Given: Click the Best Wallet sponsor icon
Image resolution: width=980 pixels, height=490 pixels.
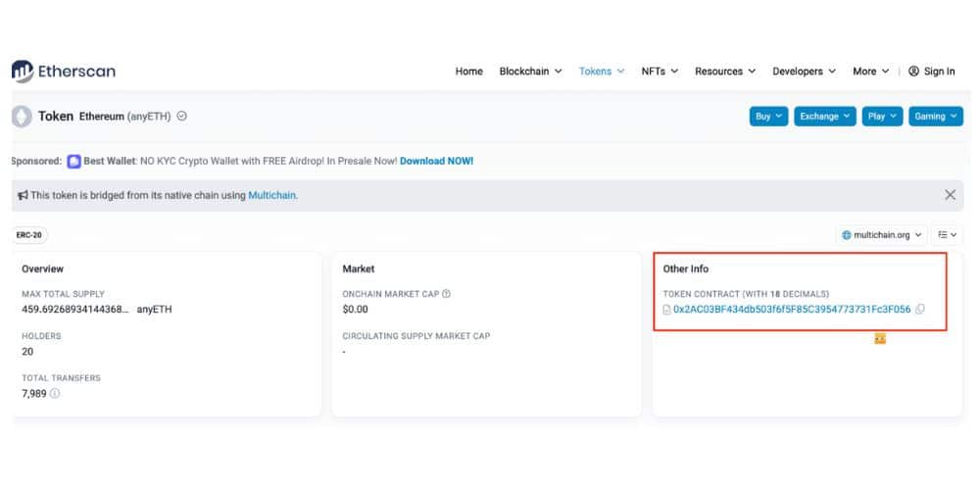Looking at the screenshot, I should [x=73, y=161].
